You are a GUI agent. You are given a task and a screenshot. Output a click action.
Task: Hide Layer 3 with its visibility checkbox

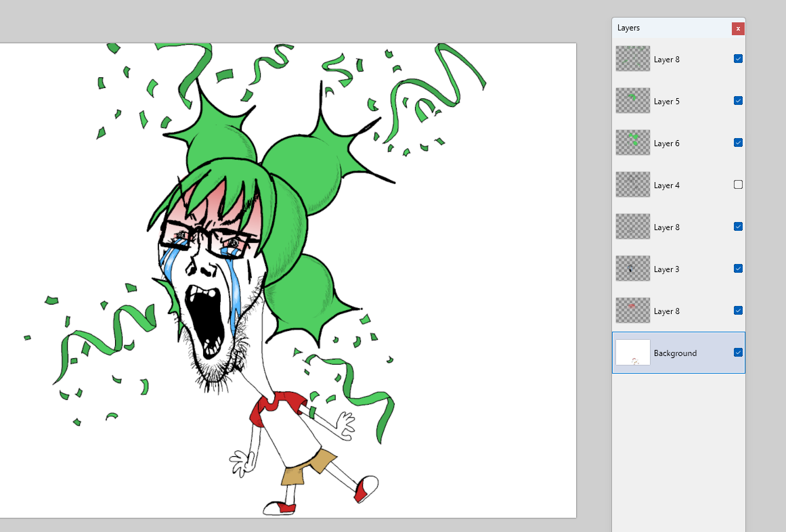pos(738,269)
